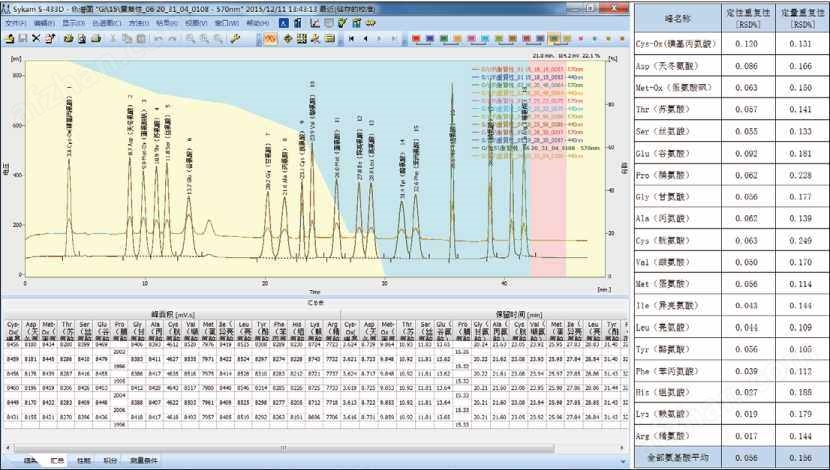This screenshot has width=830, height=470.
Task: Click the open chromatogram folder icon
Action: pos(10,39)
